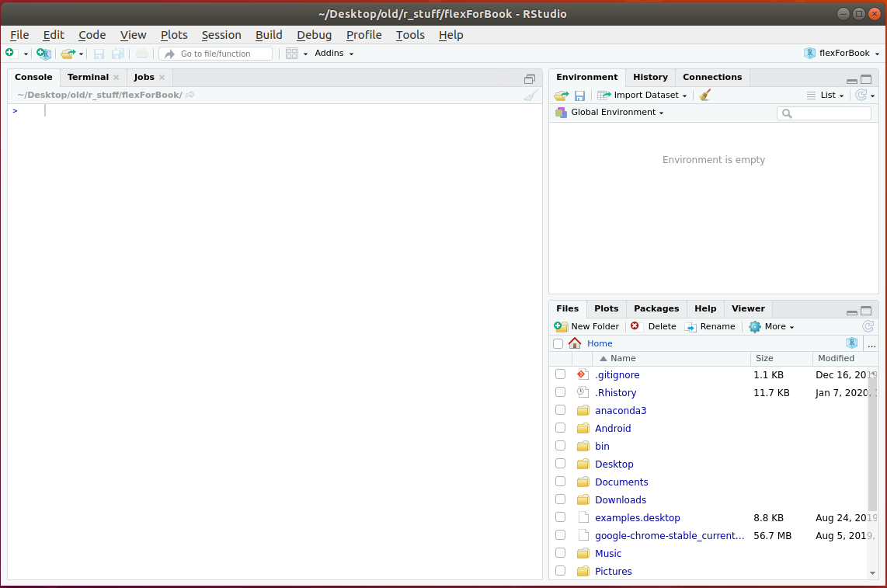Click the console pane restore icon
Image resolution: width=887 pixels, height=588 pixels.
(530, 79)
